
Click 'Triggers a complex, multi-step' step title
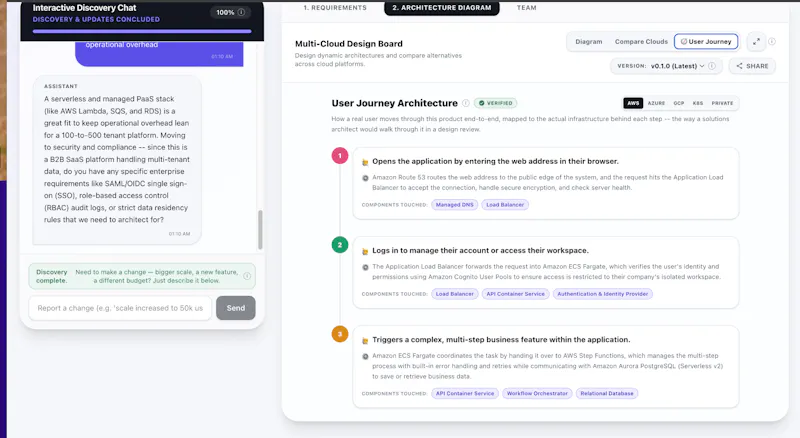click(501, 340)
